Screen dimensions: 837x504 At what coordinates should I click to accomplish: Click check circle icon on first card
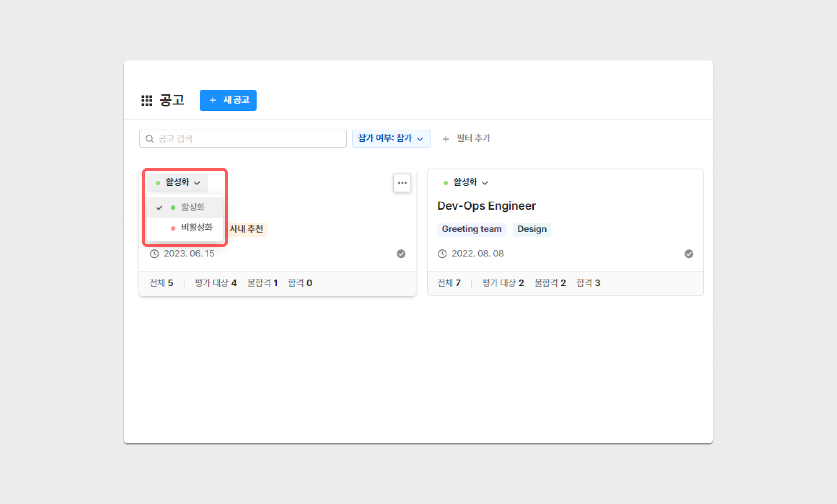pyautogui.click(x=401, y=253)
